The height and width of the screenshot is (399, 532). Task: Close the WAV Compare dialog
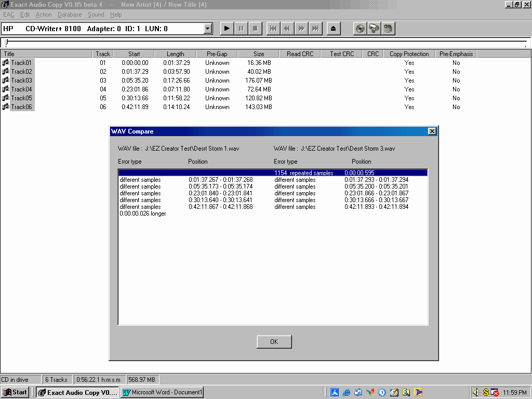pyautogui.click(x=432, y=131)
